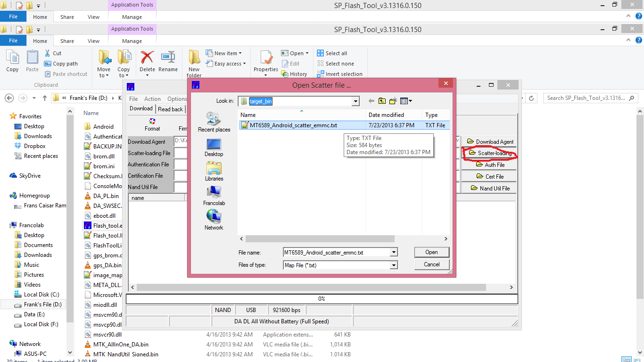Screen dimensions: 644x362
Task: Open Recent places in dialog sidebar
Action: [214, 123]
